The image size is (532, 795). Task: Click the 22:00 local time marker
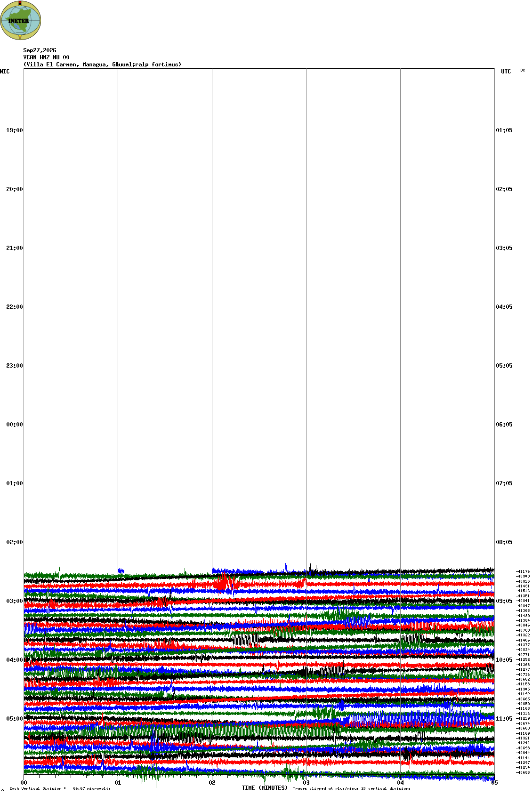(15, 307)
